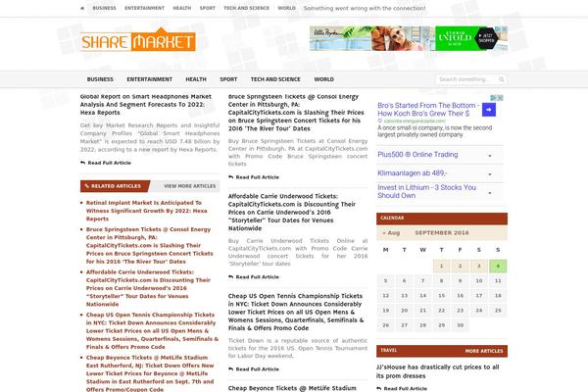Click the search magnifier icon
This screenshot has height=392, width=588.
(x=502, y=79)
